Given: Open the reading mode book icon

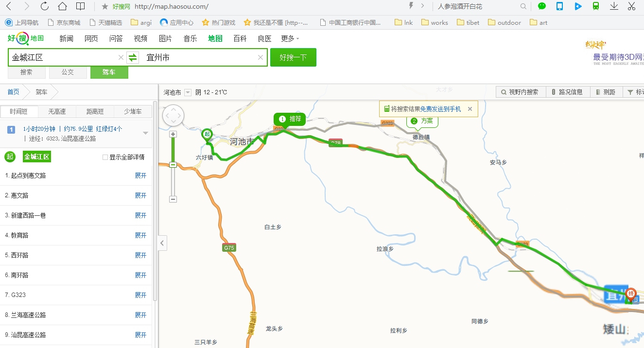Looking at the screenshot, I should (x=80, y=6).
